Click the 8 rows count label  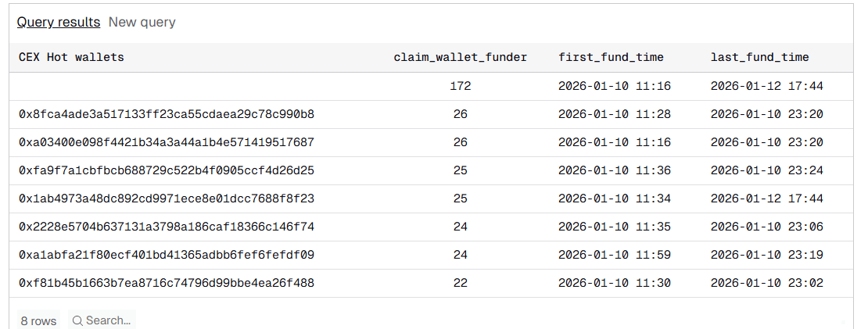pos(38,320)
